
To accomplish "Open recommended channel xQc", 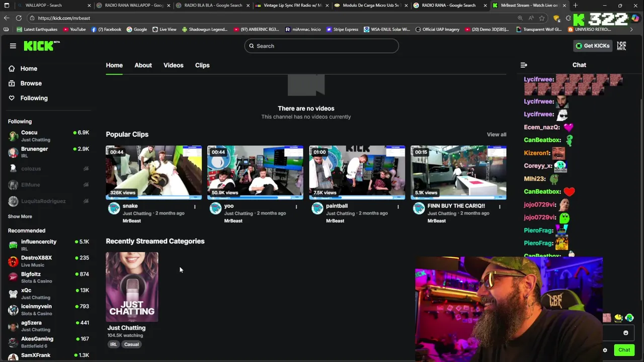I will [48, 294].
